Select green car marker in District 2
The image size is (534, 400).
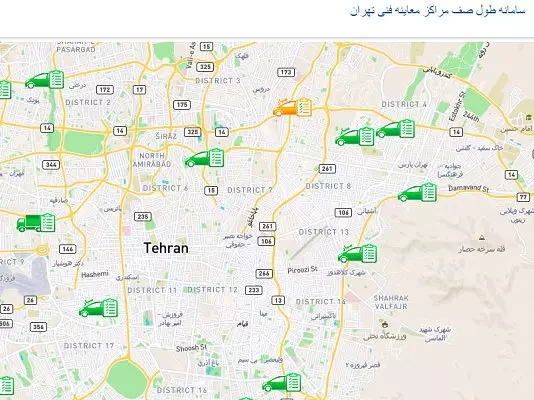click(45, 80)
